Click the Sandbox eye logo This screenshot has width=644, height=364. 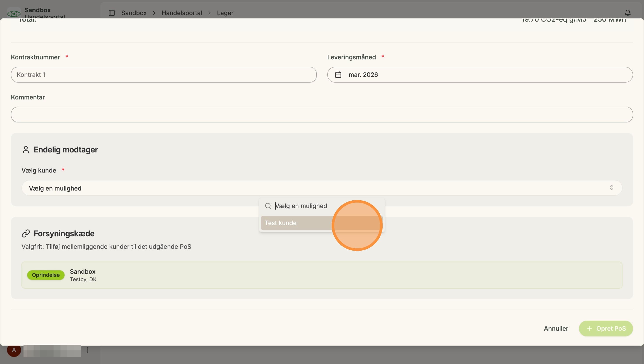coord(14,13)
